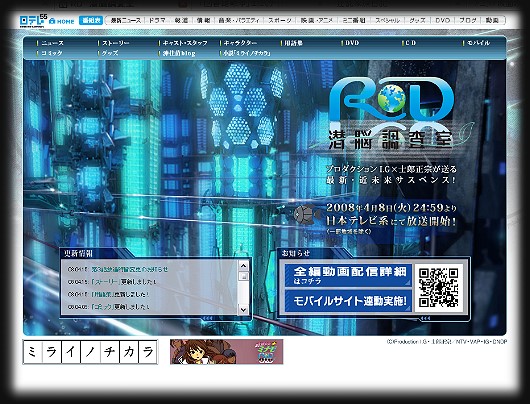
Task: Open ドラマ in top navigation
Action: (x=157, y=21)
